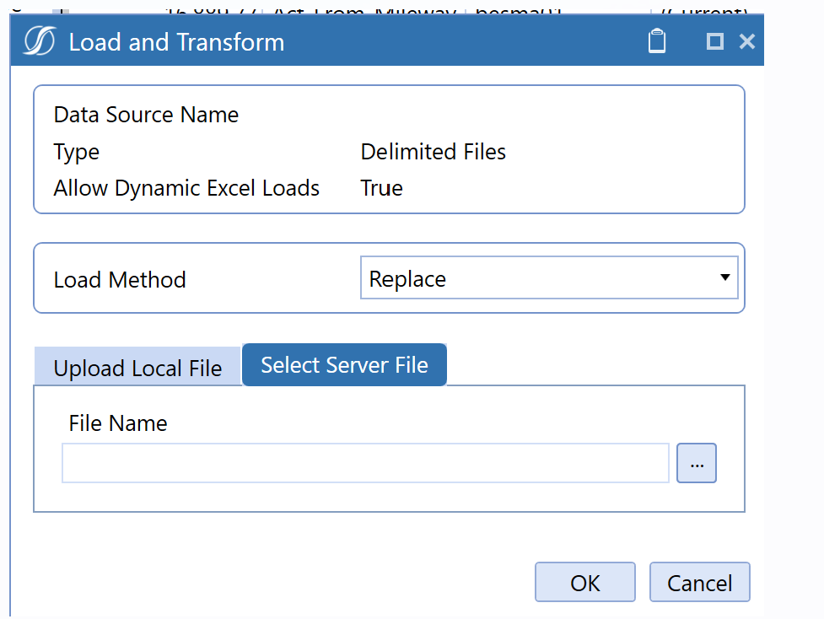Click the clipboard icon in the title bar
The height and width of the screenshot is (619, 840).
point(656,40)
